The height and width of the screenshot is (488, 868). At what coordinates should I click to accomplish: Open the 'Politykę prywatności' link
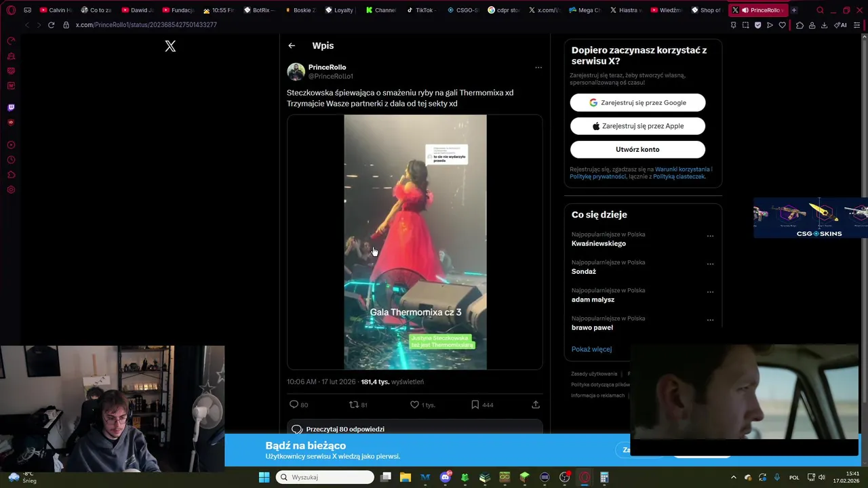(597, 176)
